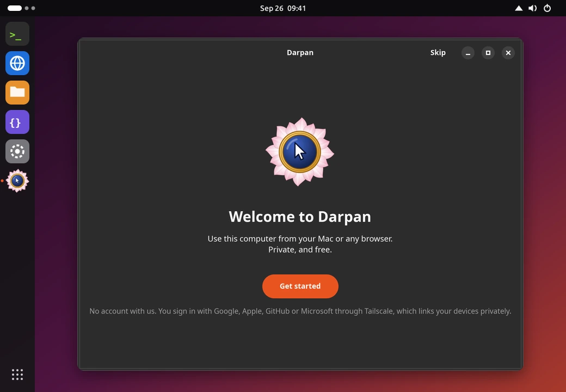Click the Welcome to Darpan heading
Screen dimensions: 566x392
pyautogui.click(x=300, y=217)
